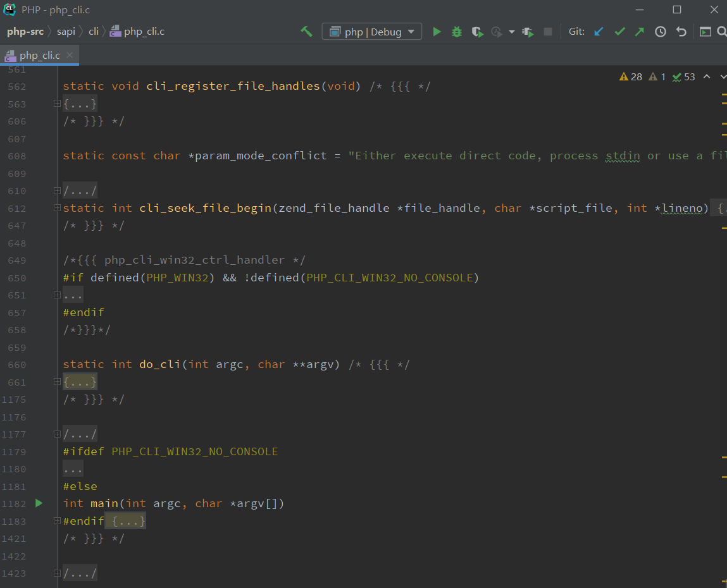
Task: Click PHP_CLI_WIN32_NO_CONSOLE on line 1179
Action: (x=195, y=451)
